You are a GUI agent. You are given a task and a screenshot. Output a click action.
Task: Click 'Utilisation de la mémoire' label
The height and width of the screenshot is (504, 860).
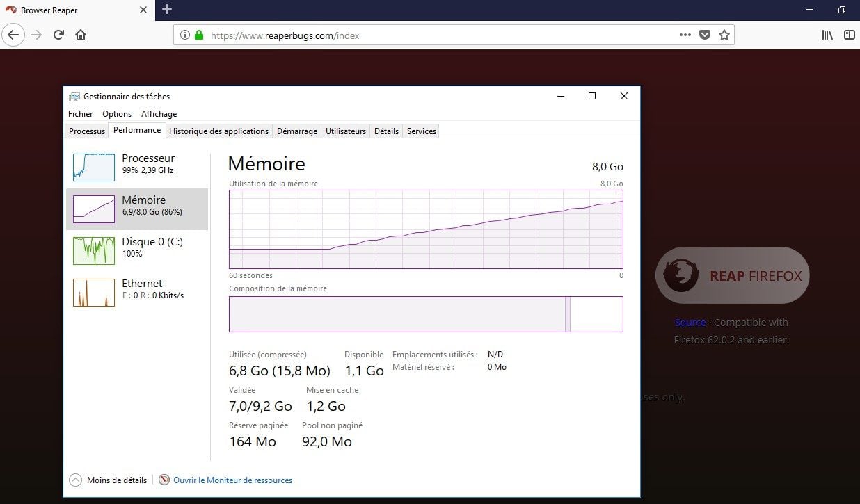click(273, 184)
